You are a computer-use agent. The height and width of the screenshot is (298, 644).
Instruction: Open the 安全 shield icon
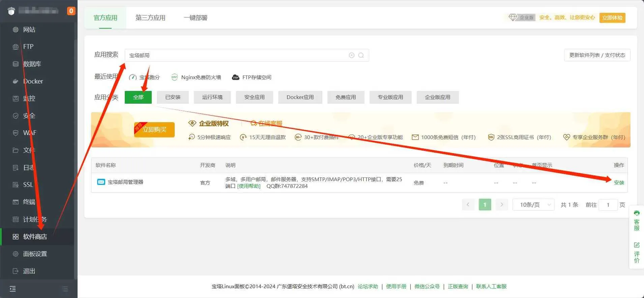[x=16, y=116]
